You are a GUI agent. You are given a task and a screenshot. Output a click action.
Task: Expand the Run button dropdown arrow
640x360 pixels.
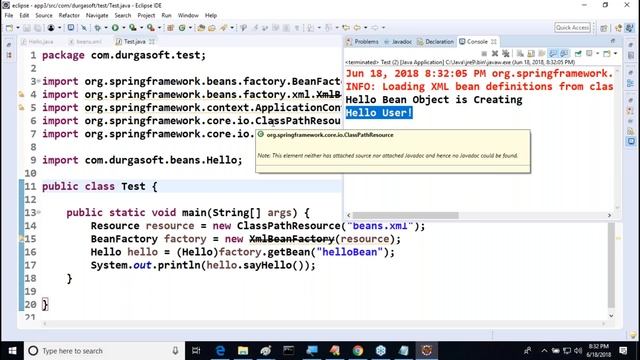point(124,28)
